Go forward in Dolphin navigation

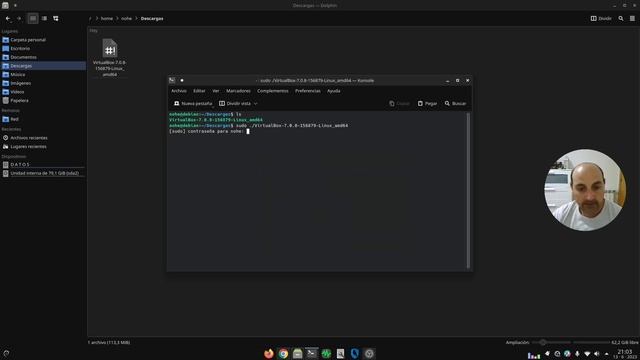tap(19, 18)
